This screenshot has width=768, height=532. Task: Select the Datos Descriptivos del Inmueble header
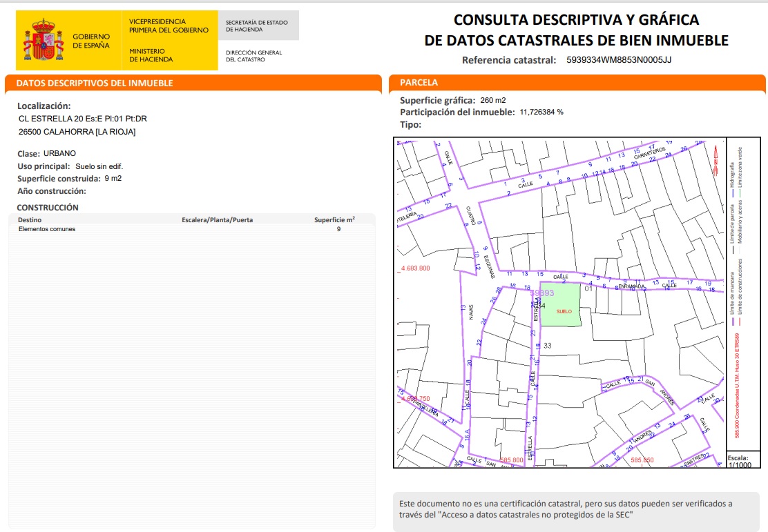95,83
